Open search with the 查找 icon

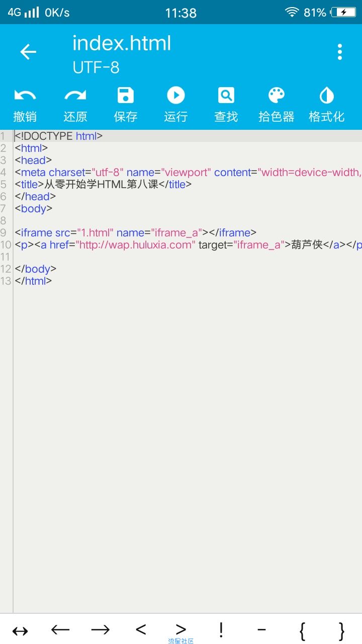[226, 105]
